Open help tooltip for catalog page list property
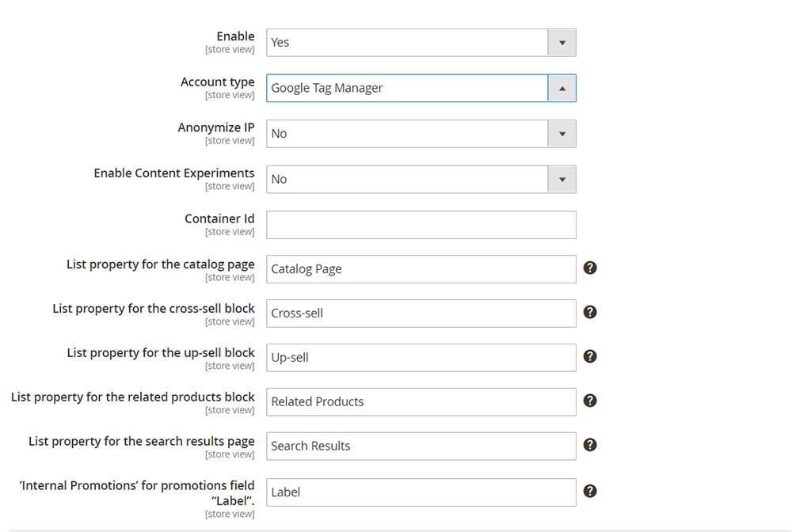This screenshot has height=532, width=792. tap(590, 268)
